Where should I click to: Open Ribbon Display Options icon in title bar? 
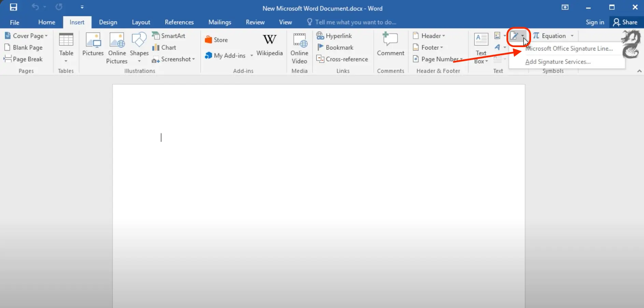coord(565,7)
